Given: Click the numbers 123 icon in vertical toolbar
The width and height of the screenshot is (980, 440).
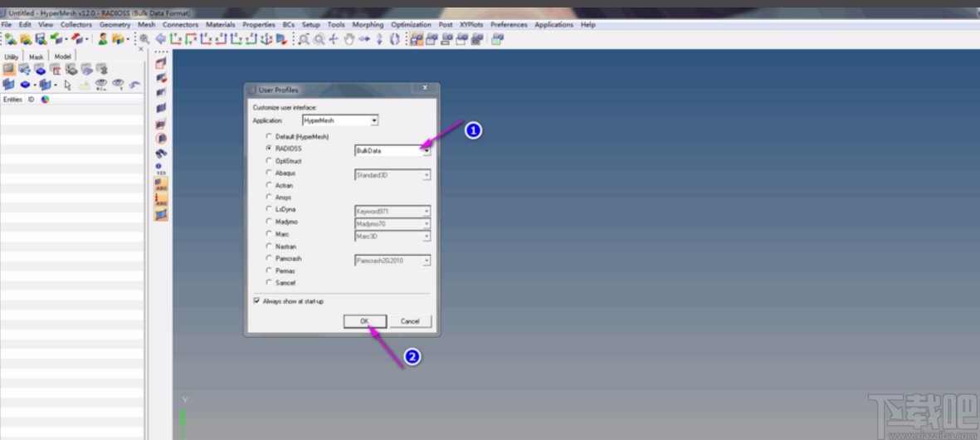Looking at the screenshot, I should pos(160,169).
